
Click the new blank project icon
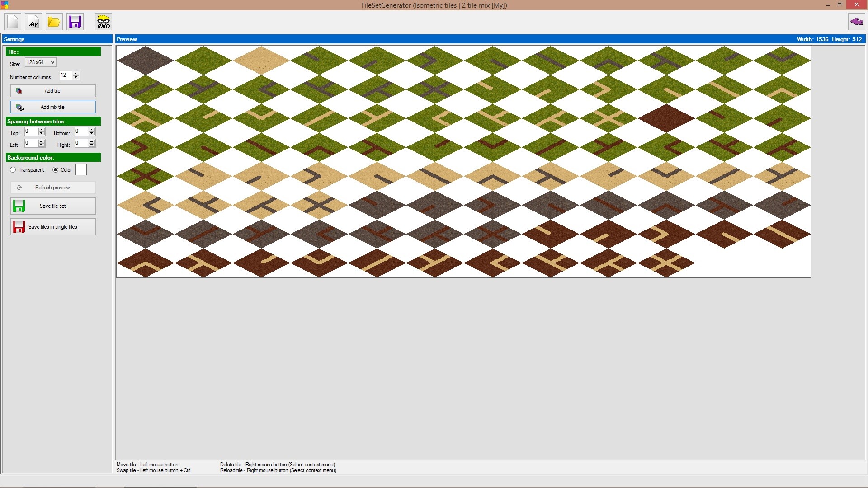tap(13, 22)
